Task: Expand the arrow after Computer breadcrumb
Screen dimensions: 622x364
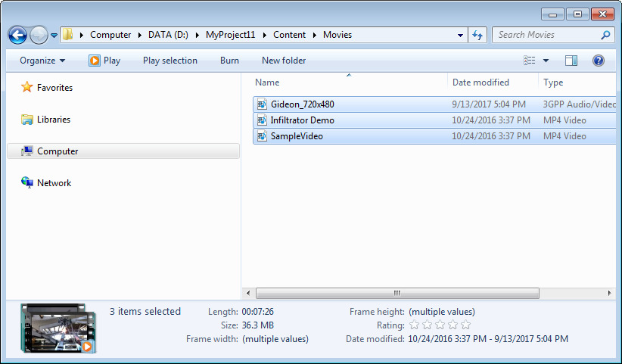Action: pos(140,35)
